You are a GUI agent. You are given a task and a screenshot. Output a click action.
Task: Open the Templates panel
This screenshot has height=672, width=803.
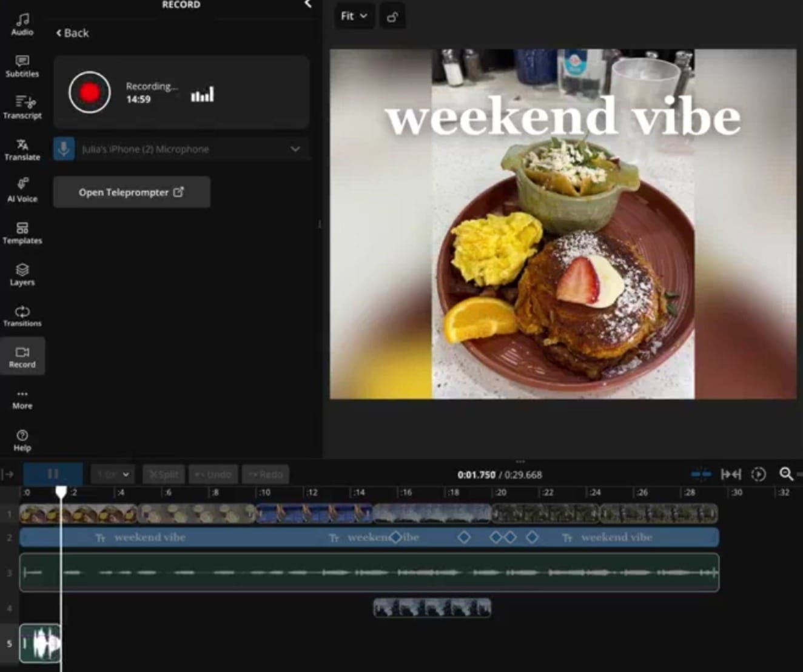tap(22, 232)
